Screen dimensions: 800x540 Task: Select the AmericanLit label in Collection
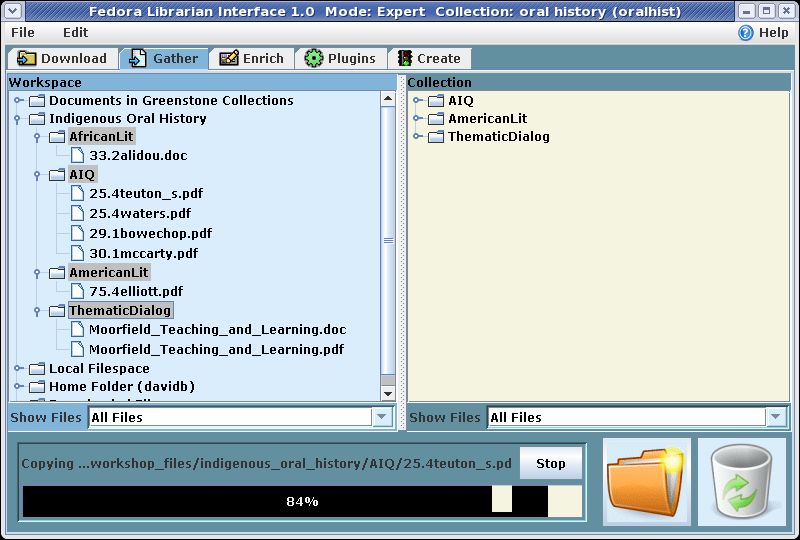pyautogui.click(x=487, y=118)
